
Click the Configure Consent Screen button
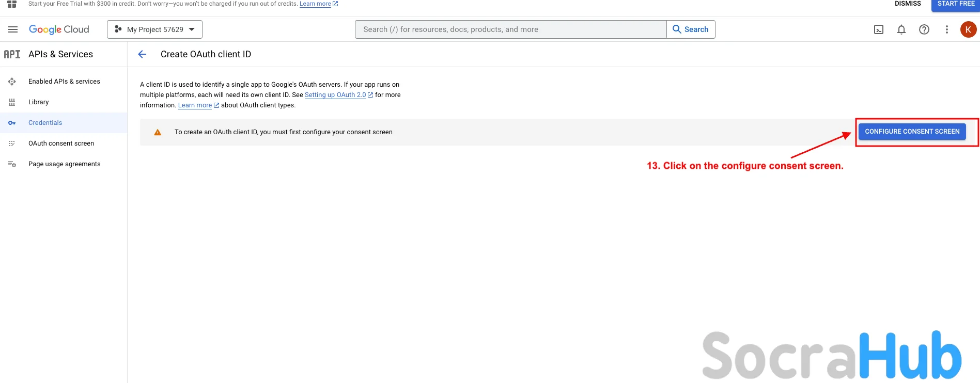click(x=912, y=132)
